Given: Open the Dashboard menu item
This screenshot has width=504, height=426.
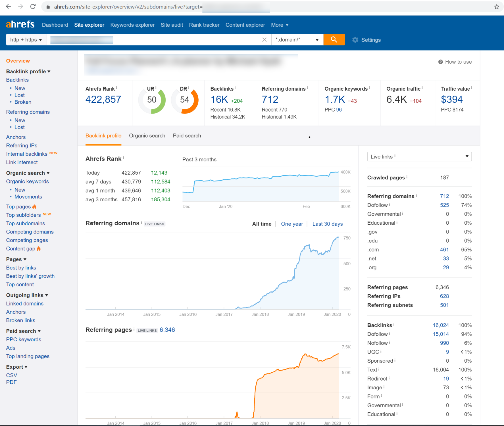Looking at the screenshot, I should (55, 25).
